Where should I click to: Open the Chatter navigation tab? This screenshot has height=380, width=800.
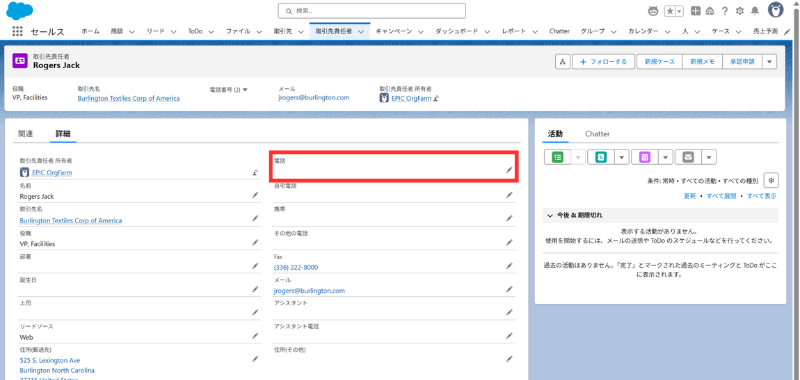click(559, 31)
